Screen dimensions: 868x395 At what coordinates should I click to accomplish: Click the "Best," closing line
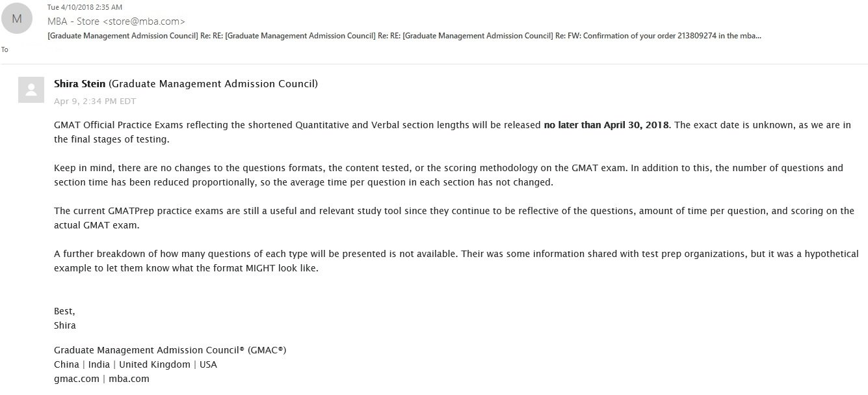coord(64,312)
